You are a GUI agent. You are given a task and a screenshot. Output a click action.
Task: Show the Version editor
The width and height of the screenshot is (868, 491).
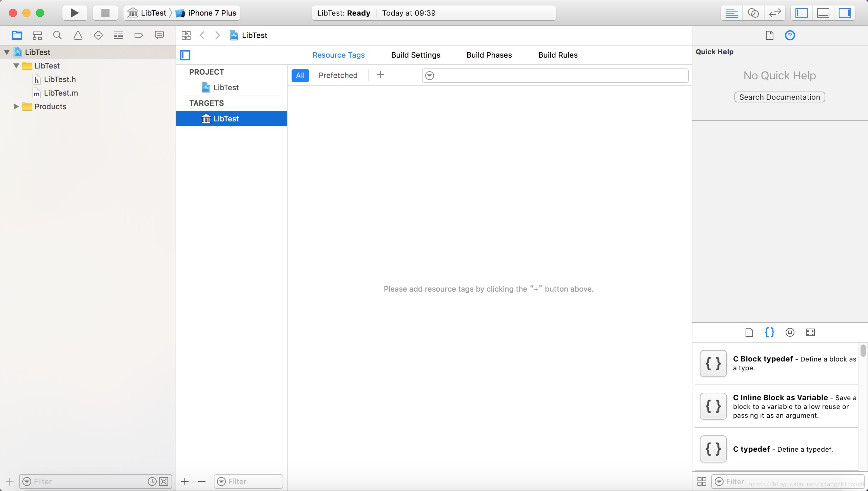pyautogui.click(x=775, y=13)
